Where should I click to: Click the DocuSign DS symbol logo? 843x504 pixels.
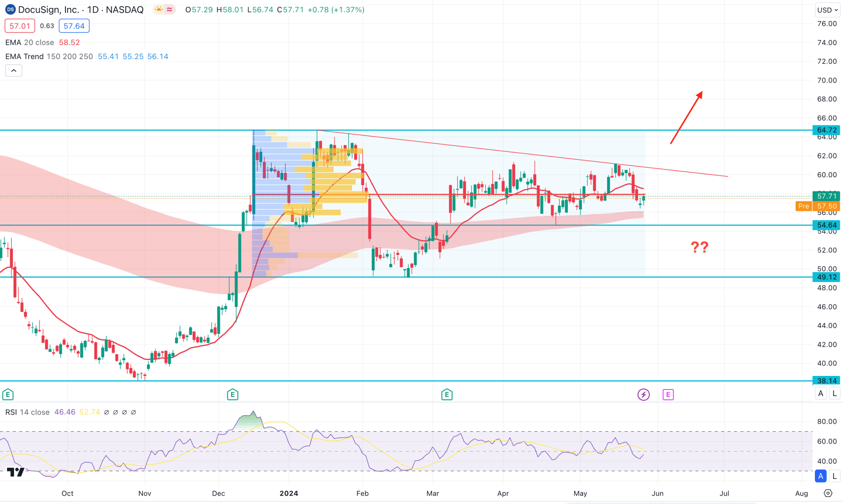(x=10, y=10)
